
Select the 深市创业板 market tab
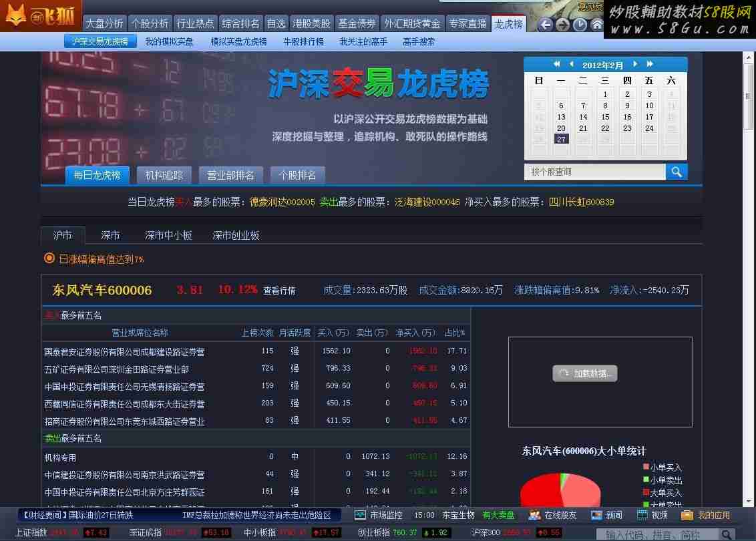click(x=236, y=235)
